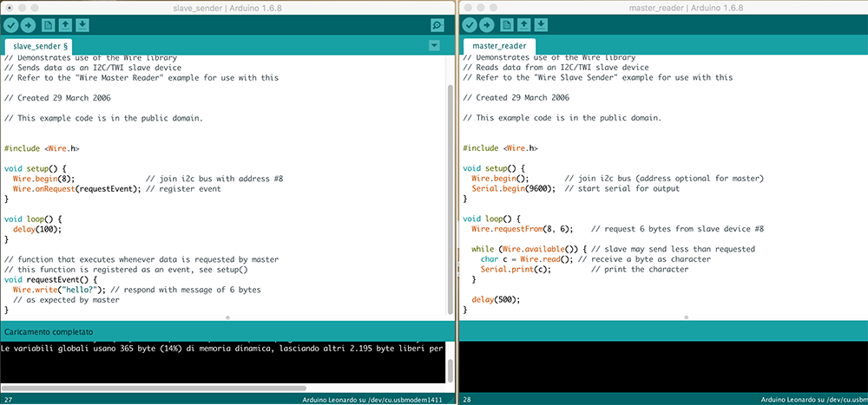Click '#include <Wire.h>' in master_reader
868x405 pixels.
[x=500, y=148]
